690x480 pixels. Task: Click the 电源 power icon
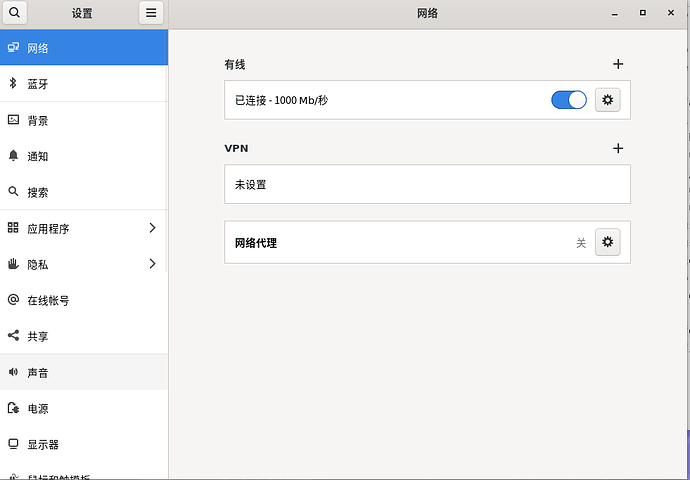pos(13,408)
